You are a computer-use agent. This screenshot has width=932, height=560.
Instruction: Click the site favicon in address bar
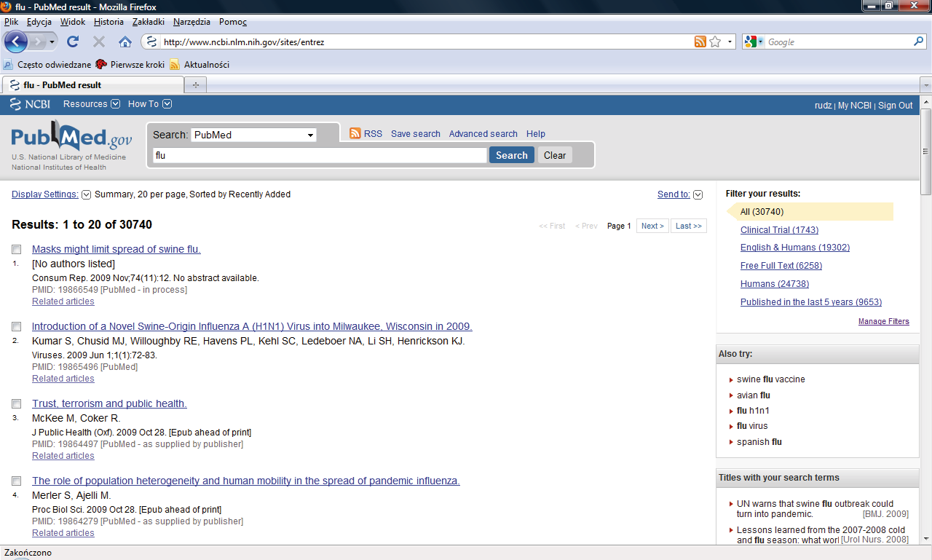point(151,42)
